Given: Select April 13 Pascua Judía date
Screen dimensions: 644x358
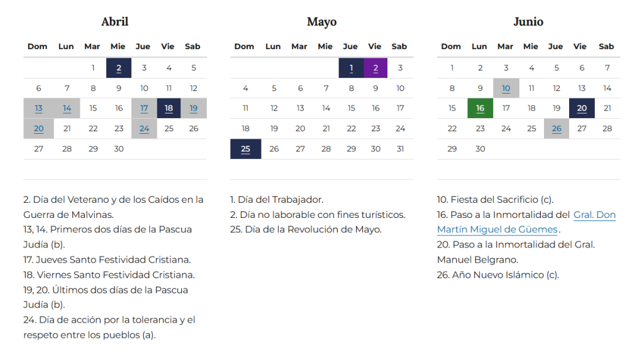Looking at the screenshot, I should (38, 108).
